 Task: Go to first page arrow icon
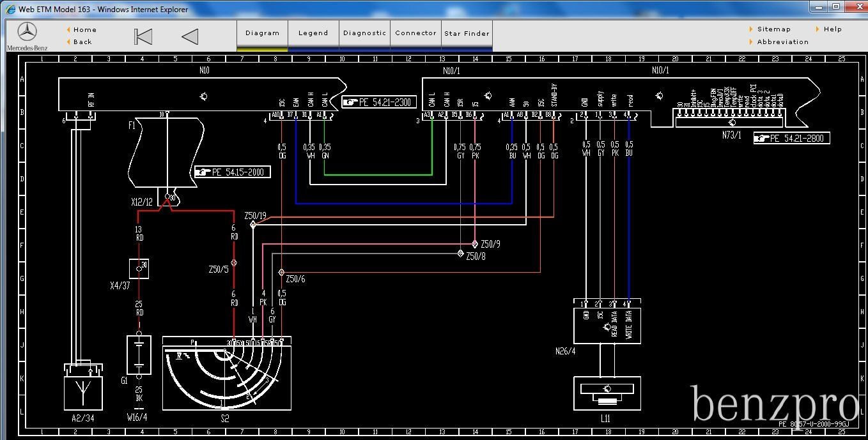143,36
